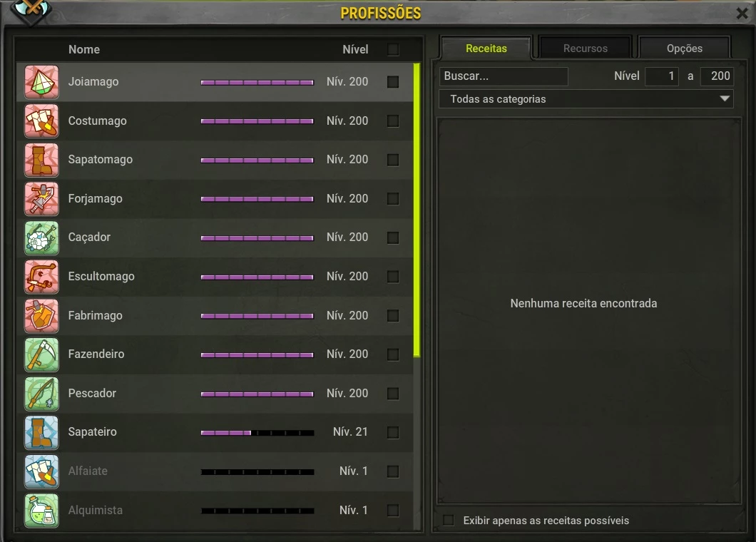Sort the list by Nome header
The width and height of the screenshot is (756, 542).
pos(84,49)
